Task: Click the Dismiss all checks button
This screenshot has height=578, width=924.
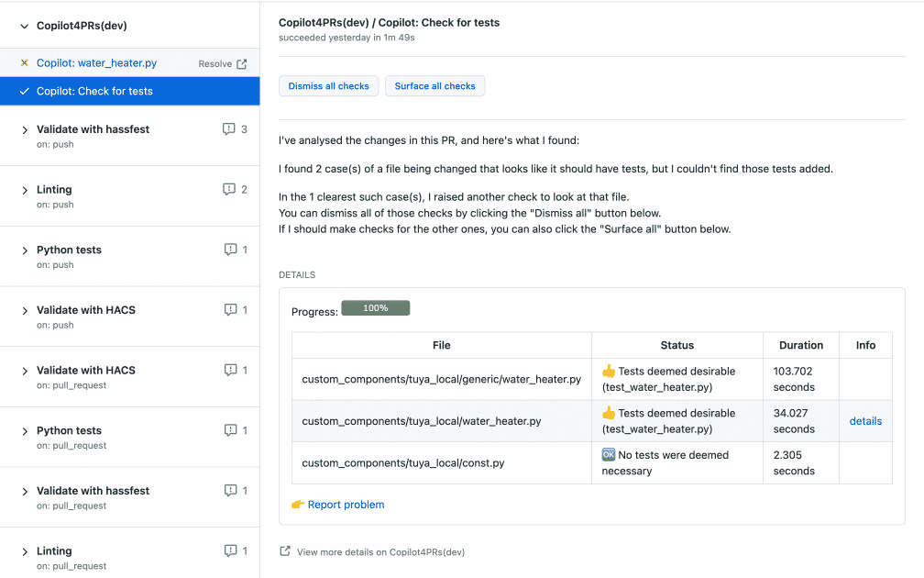Action: (x=330, y=85)
